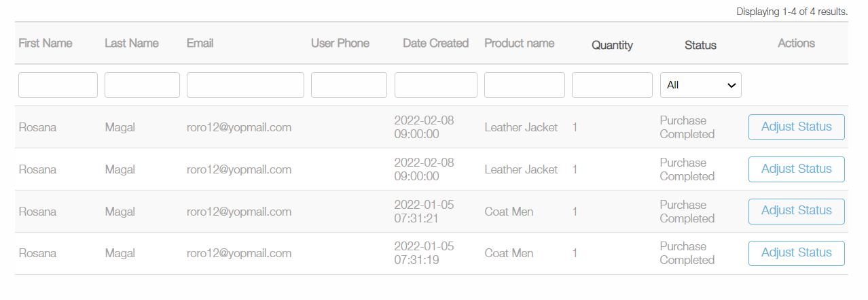Click the Quantity filter field
The height and width of the screenshot is (300, 868).
(612, 85)
